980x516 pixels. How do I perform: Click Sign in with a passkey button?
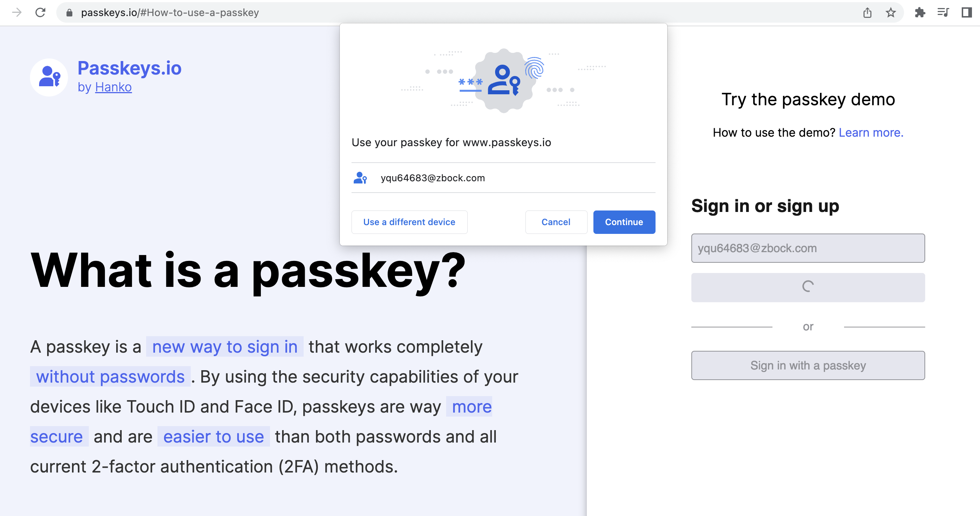click(x=808, y=365)
